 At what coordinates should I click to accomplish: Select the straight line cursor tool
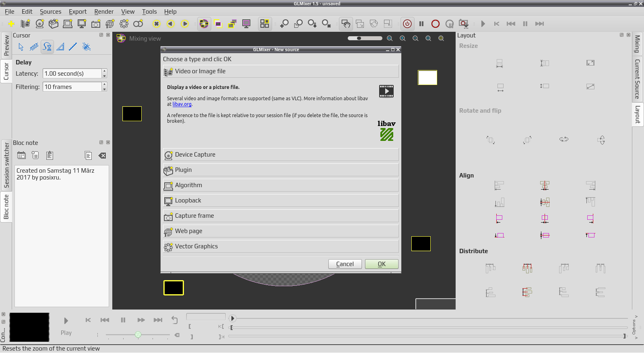[x=73, y=47]
